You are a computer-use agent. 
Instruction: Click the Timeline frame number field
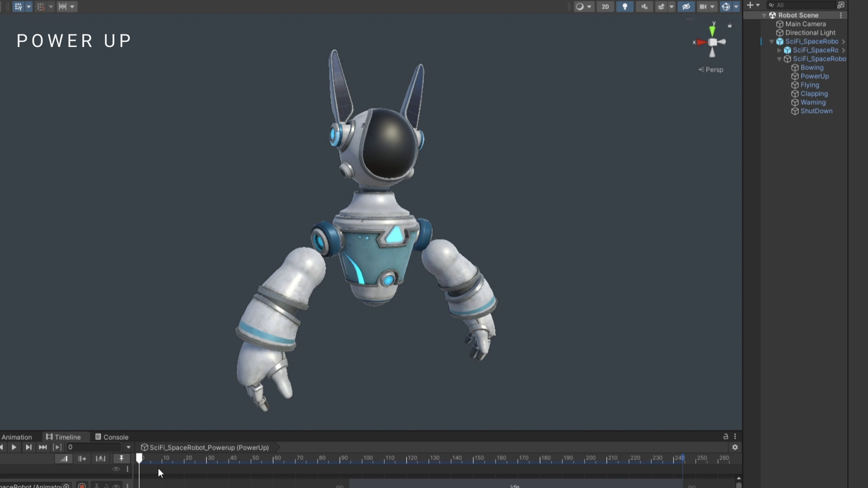click(x=94, y=447)
